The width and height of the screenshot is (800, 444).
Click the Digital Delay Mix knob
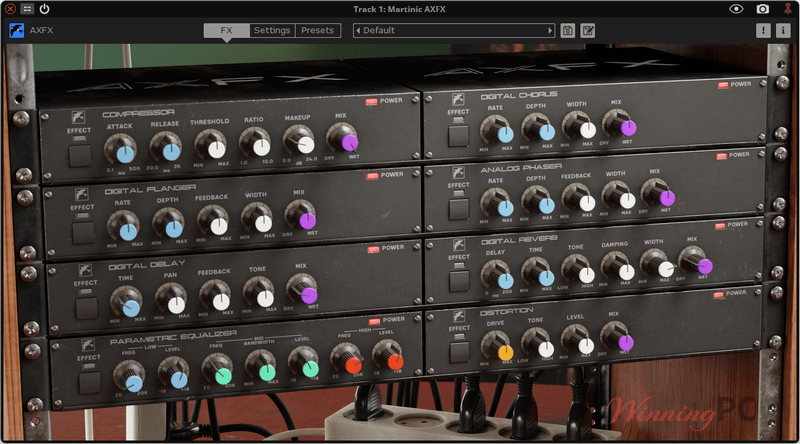[302, 290]
